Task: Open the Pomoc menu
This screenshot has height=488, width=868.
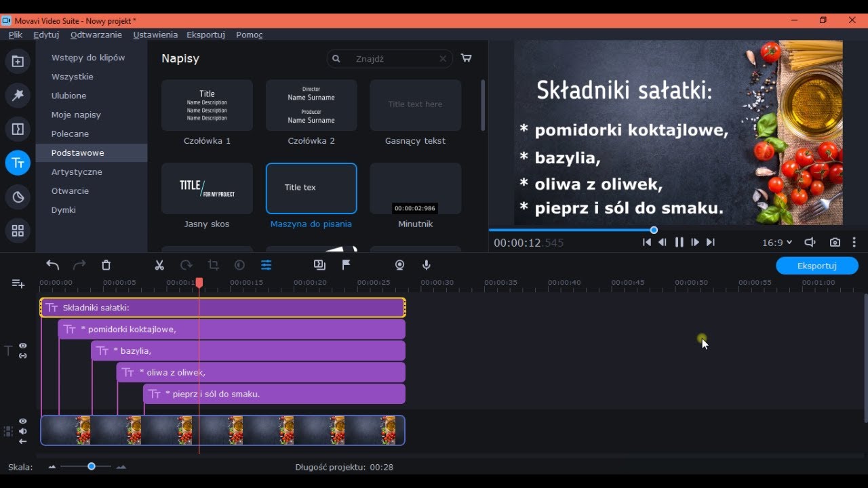Action: tap(250, 35)
